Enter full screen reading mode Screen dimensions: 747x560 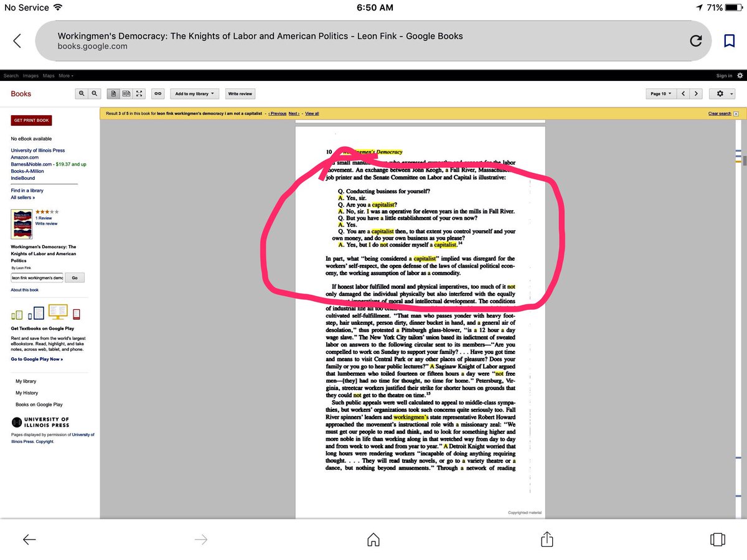[139, 94]
